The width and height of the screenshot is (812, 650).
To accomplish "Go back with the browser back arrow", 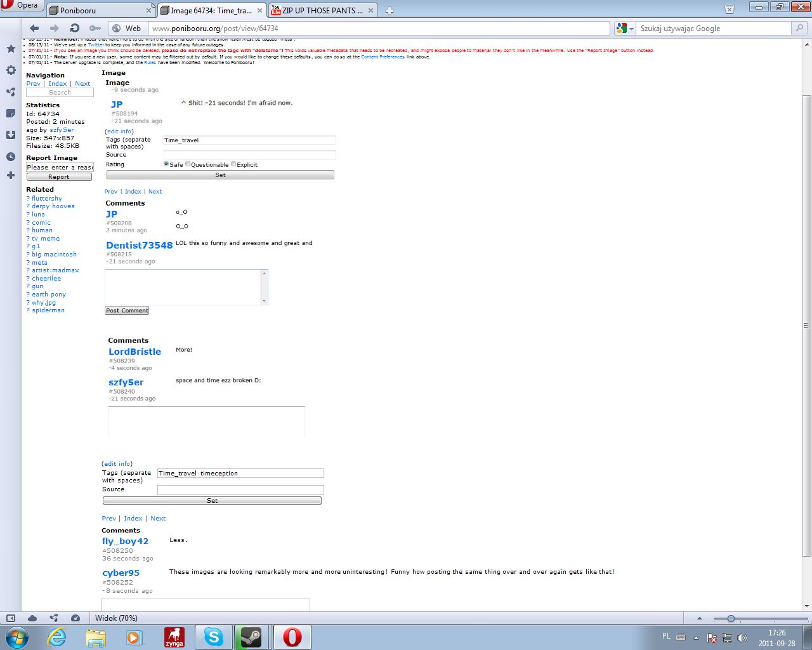I will click(x=34, y=28).
